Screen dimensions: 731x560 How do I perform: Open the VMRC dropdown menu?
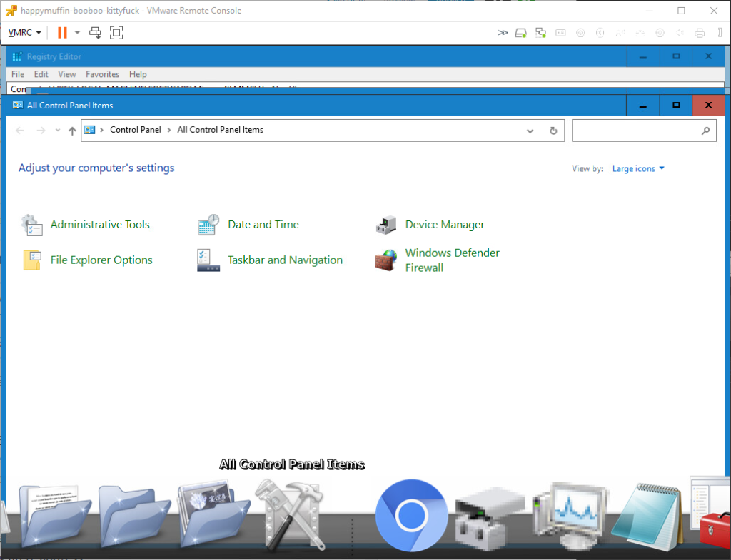[x=24, y=32]
